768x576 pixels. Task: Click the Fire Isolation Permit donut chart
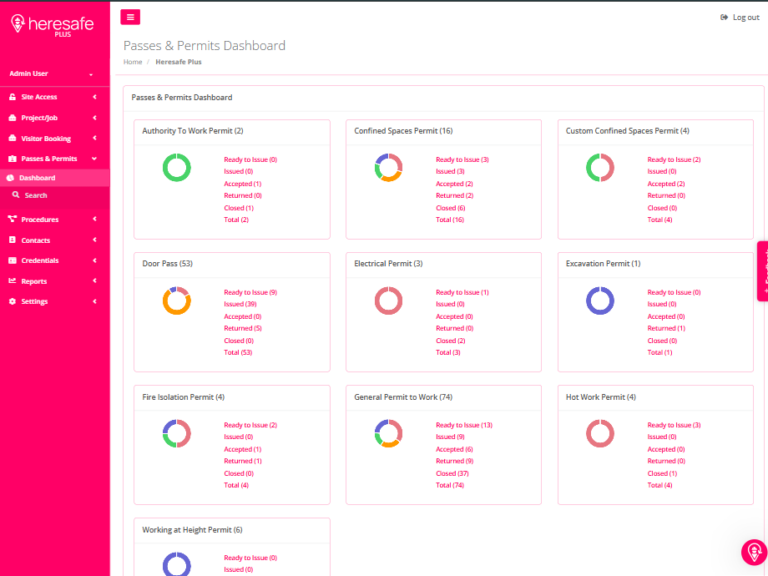tap(177, 433)
